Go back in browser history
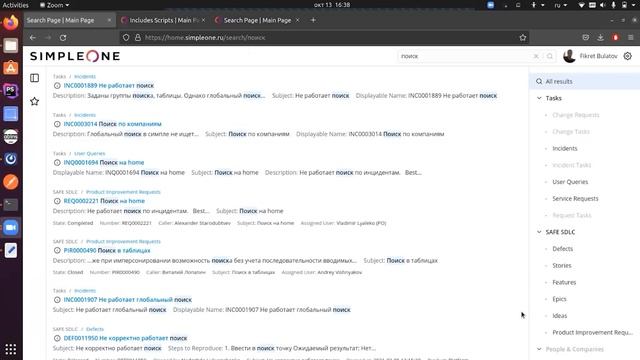The image size is (640, 360). (x=33, y=38)
